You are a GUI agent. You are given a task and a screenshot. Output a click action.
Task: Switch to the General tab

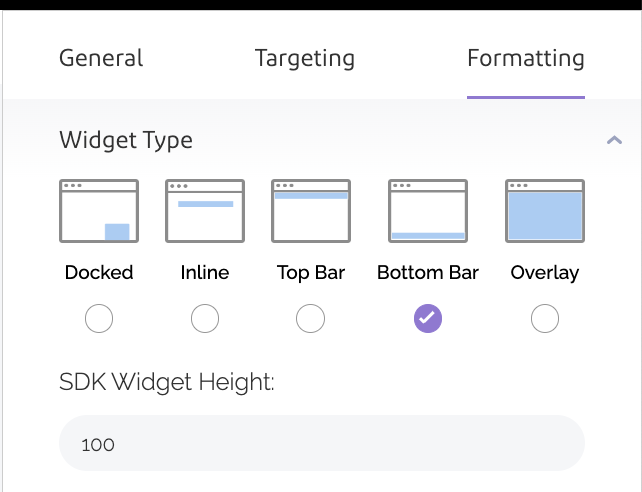(x=101, y=58)
